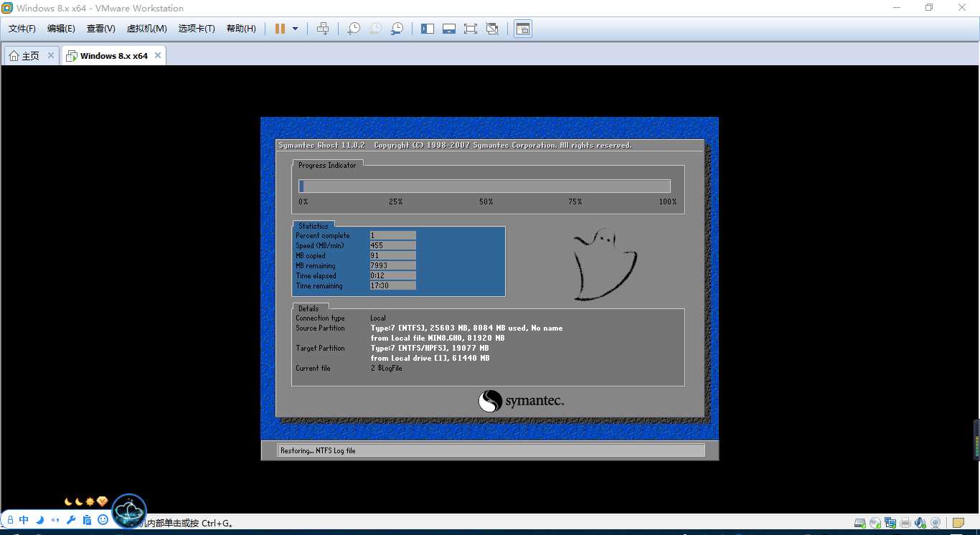The image size is (980, 535).
Task: Pause the virtual machine with the orange pause icon
Action: click(280, 29)
